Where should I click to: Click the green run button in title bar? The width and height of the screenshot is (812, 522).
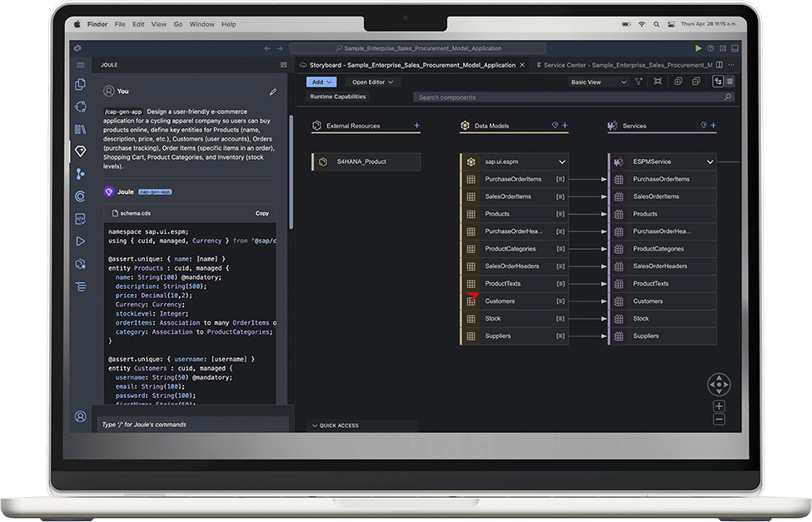698,48
